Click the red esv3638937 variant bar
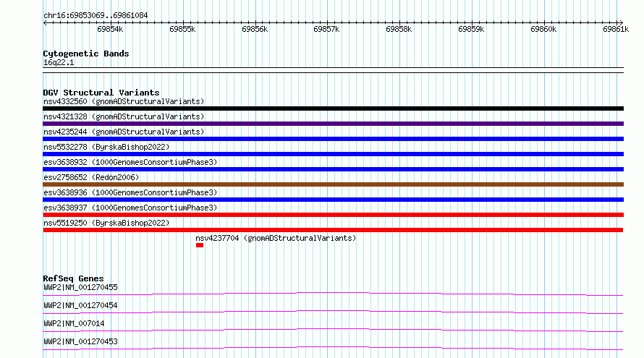 [x=333, y=215]
